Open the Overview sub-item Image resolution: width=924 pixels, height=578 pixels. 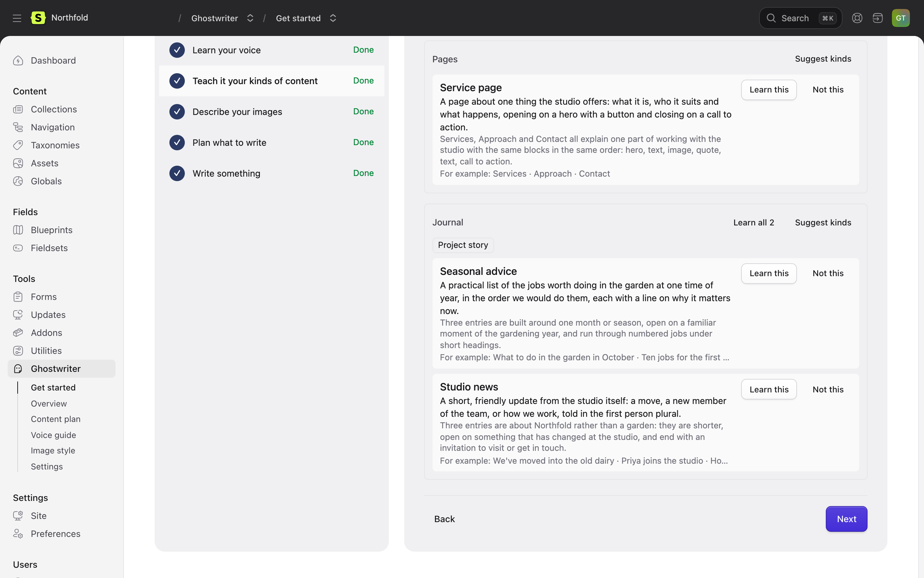(x=49, y=404)
